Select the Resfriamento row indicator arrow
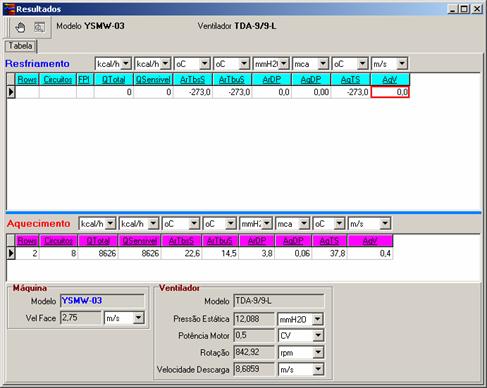Image resolution: width=487 pixels, height=388 pixels. point(11,92)
